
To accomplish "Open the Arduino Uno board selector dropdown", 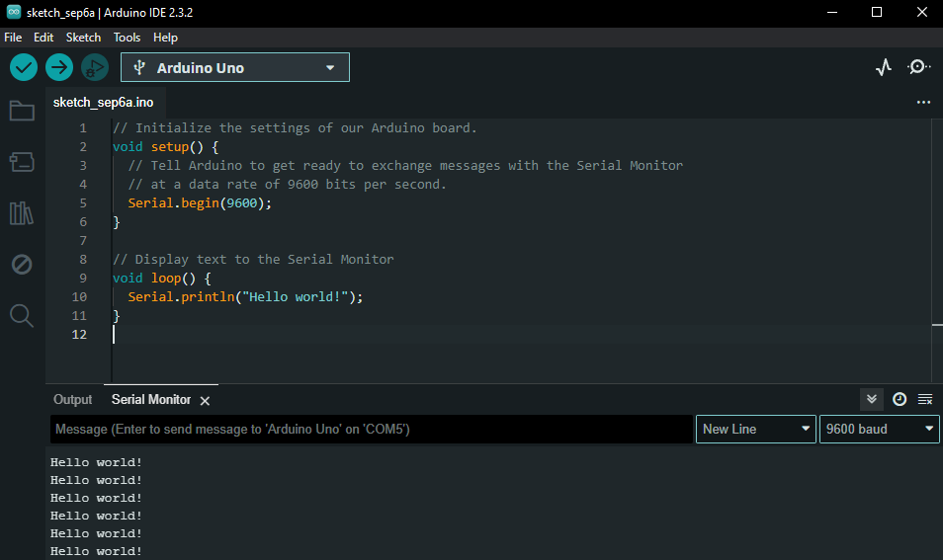I will pos(234,67).
